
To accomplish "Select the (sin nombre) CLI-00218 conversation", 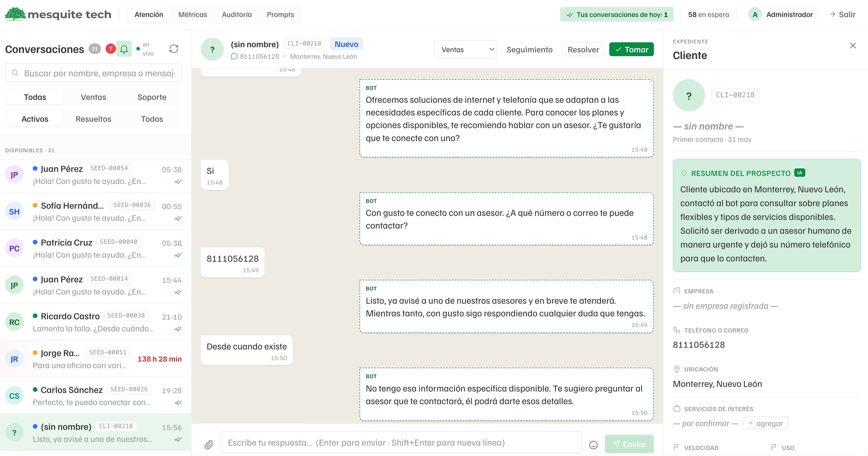I will click(96, 432).
